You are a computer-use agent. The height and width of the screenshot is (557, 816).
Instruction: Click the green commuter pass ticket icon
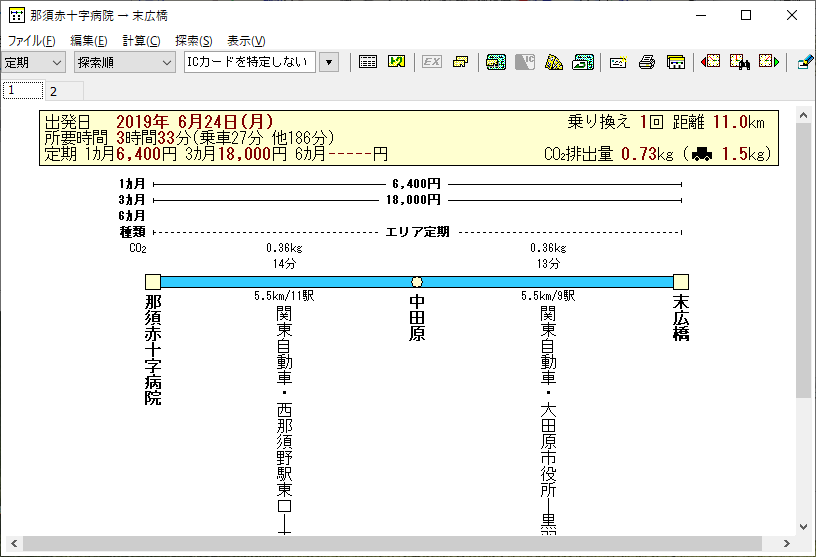click(495, 62)
